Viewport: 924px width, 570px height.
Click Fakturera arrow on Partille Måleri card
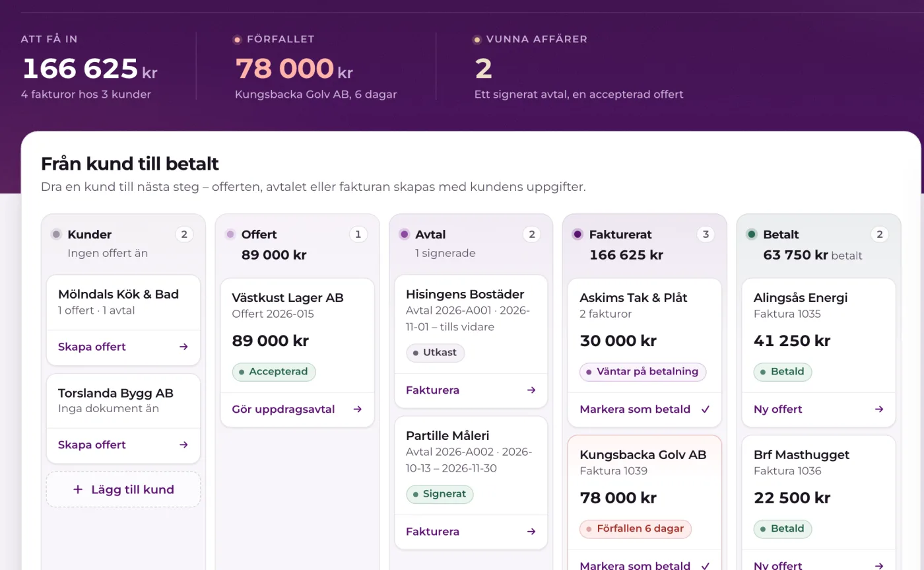pyautogui.click(x=531, y=531)
